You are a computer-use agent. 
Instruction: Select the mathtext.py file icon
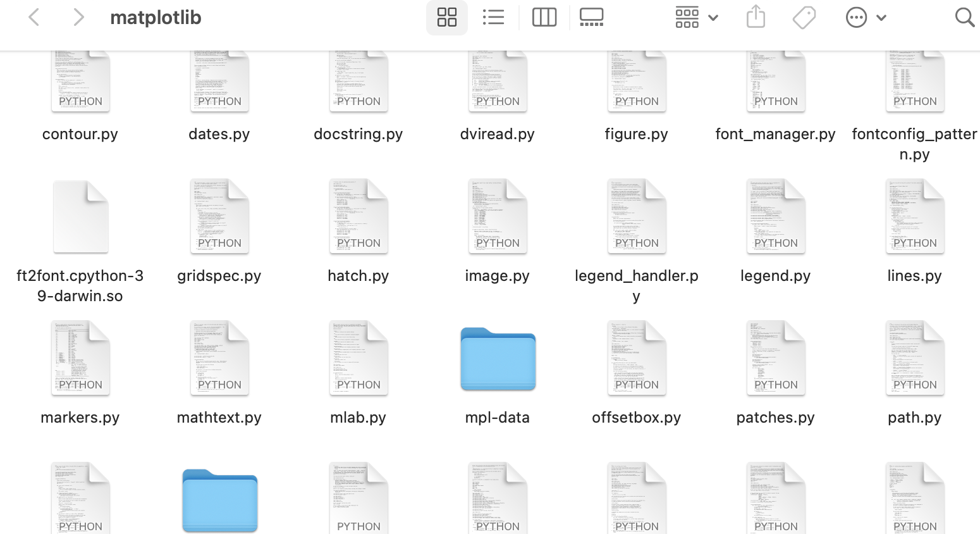coord(219,358)
